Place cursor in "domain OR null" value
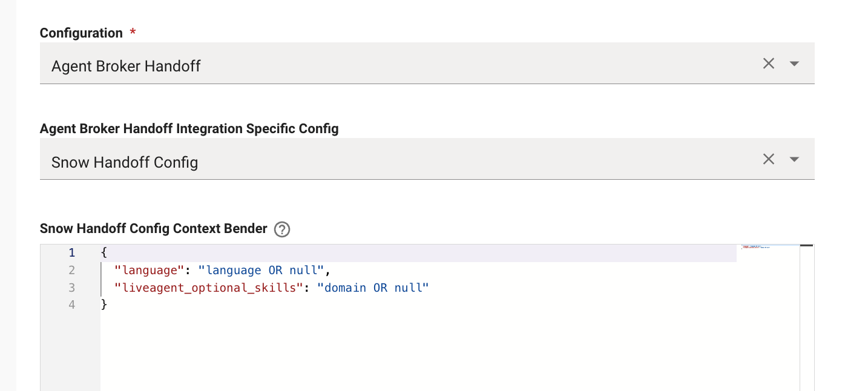The width and height of the screenshot is (868, 391). click(372, 287)
